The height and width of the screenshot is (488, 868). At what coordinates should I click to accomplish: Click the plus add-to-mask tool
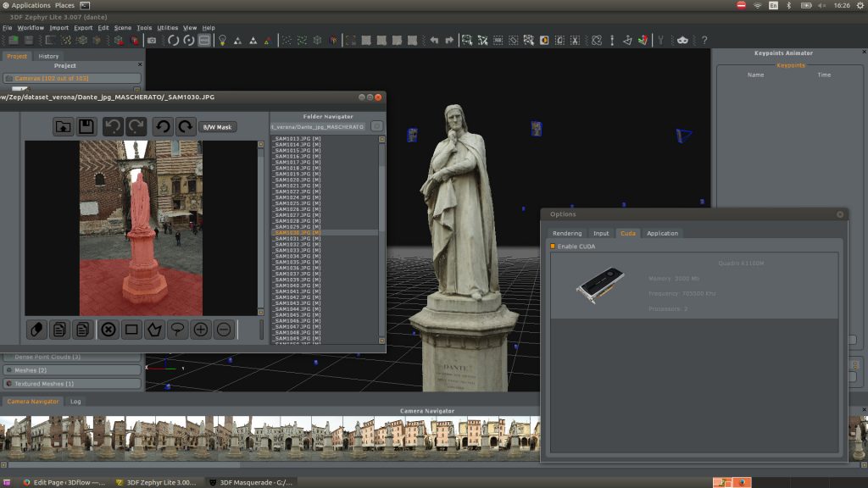pos(201,330)
